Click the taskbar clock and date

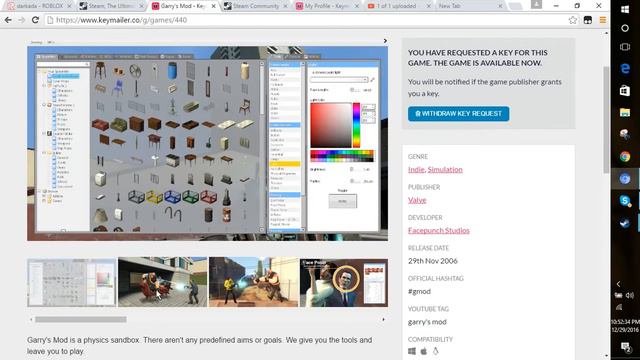click(625, 326)
